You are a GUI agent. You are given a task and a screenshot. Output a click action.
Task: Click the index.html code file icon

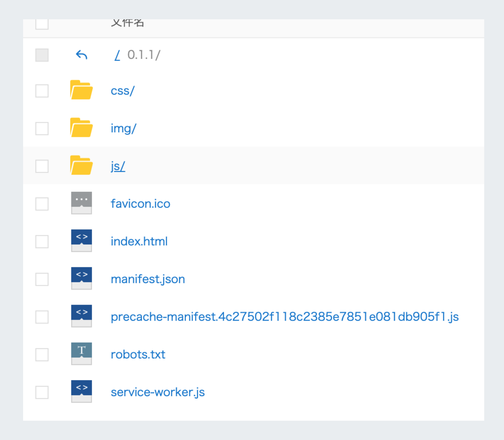[x=81, y=241]
